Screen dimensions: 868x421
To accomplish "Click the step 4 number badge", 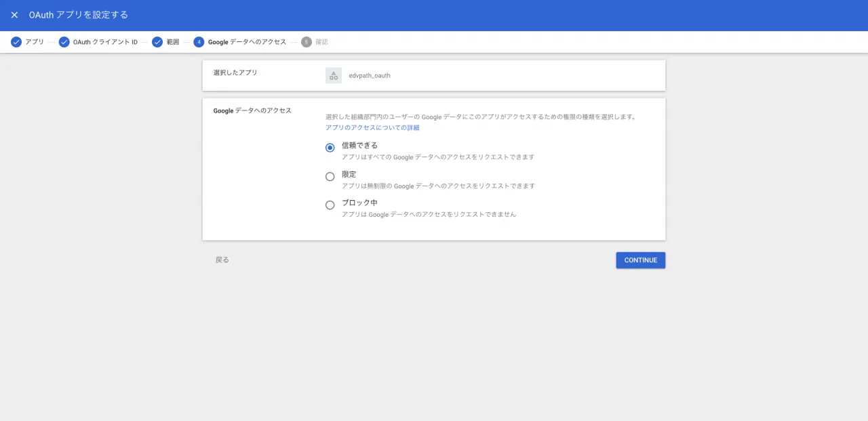I will tap(199, 42).
